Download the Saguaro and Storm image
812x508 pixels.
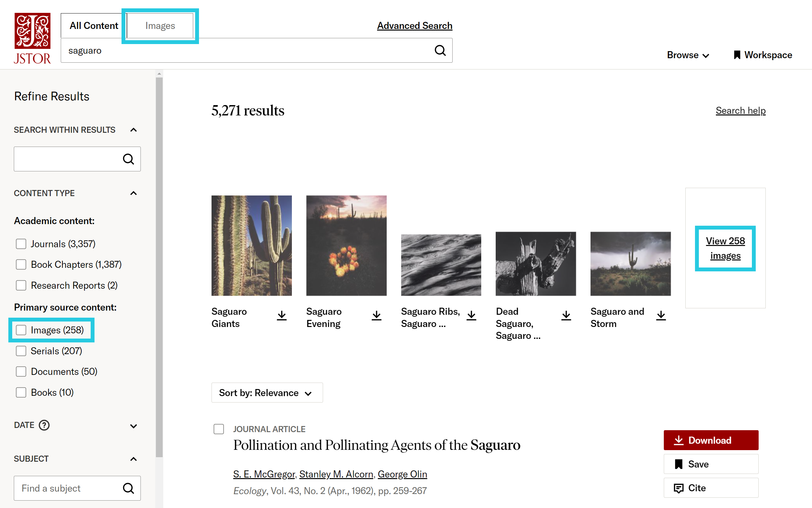[x=661, y=315]
